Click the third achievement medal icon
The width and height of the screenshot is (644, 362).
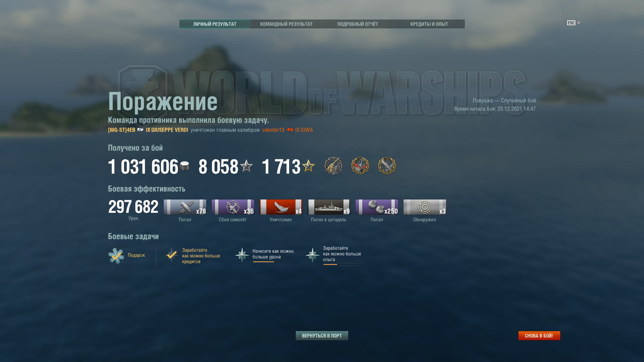387,166
